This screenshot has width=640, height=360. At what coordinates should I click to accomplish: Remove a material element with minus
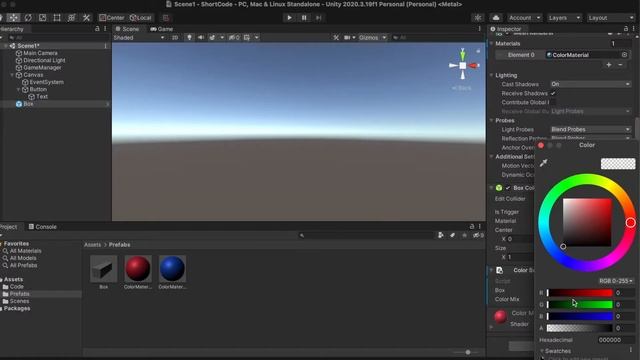620,64
